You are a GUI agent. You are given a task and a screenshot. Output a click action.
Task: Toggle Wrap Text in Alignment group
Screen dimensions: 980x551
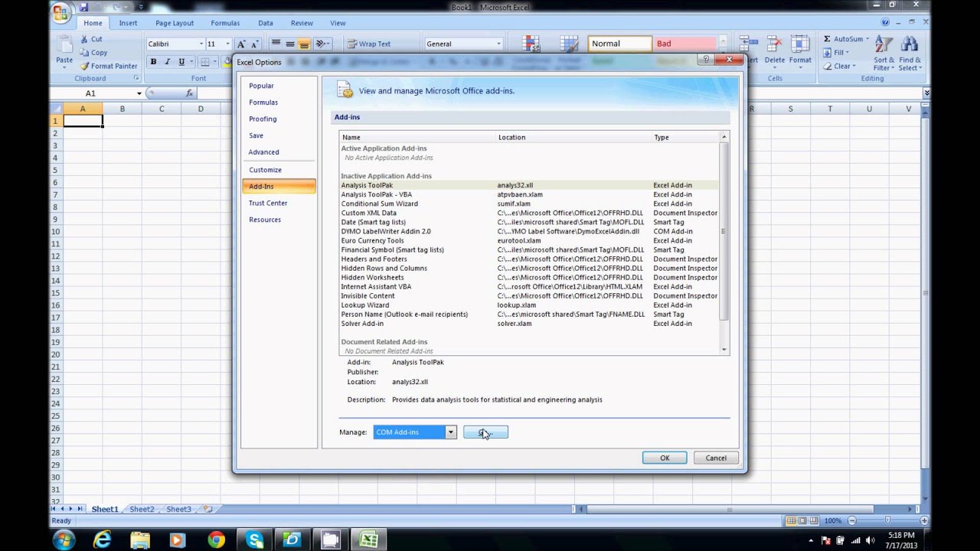[x=369, y=44]
